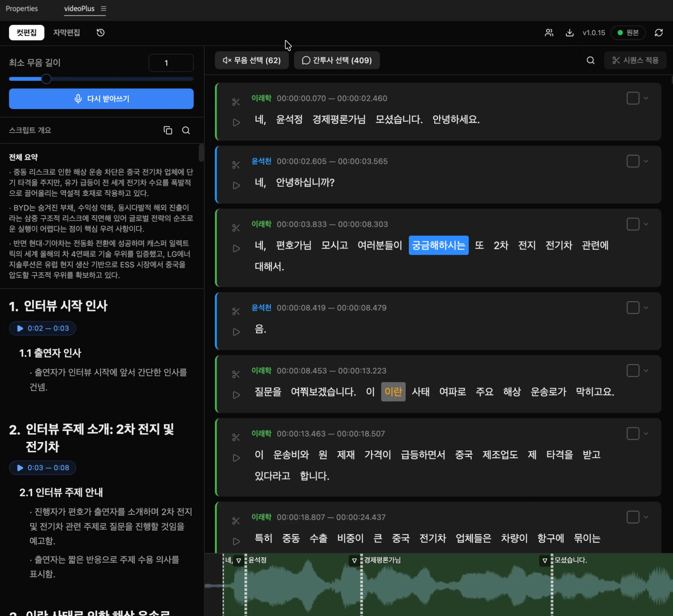
Task: Click filler word 이란 highlighted orange
Action: click(x=393, y=391)
